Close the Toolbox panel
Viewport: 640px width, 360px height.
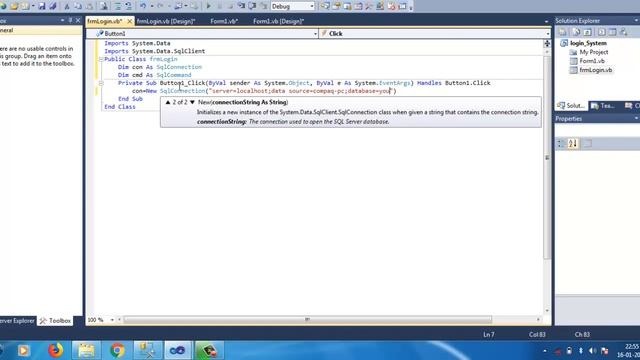tap(78, 20)
